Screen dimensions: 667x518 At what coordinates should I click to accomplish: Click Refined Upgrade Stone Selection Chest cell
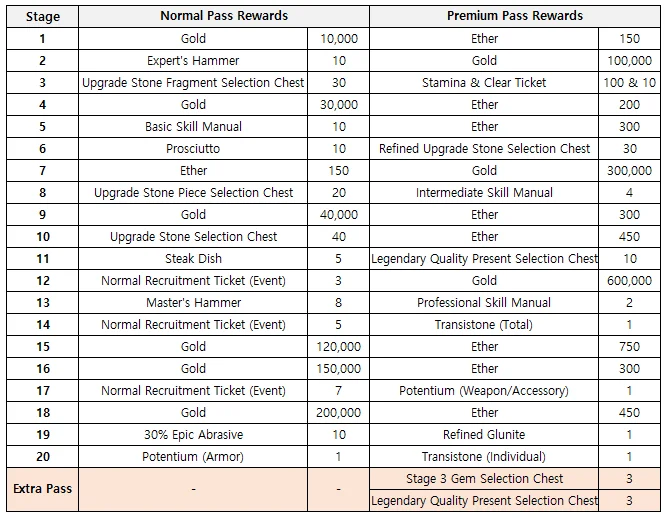(x=485, y=148)
